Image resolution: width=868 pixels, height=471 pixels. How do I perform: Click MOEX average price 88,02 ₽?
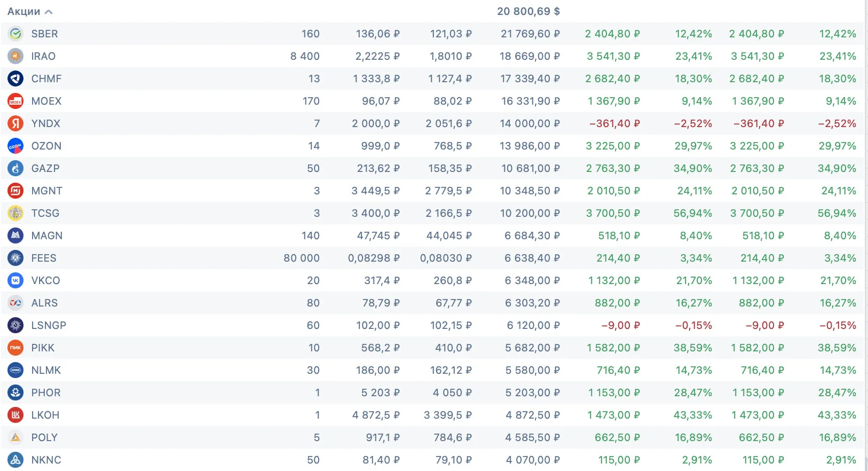coord(453,101)
